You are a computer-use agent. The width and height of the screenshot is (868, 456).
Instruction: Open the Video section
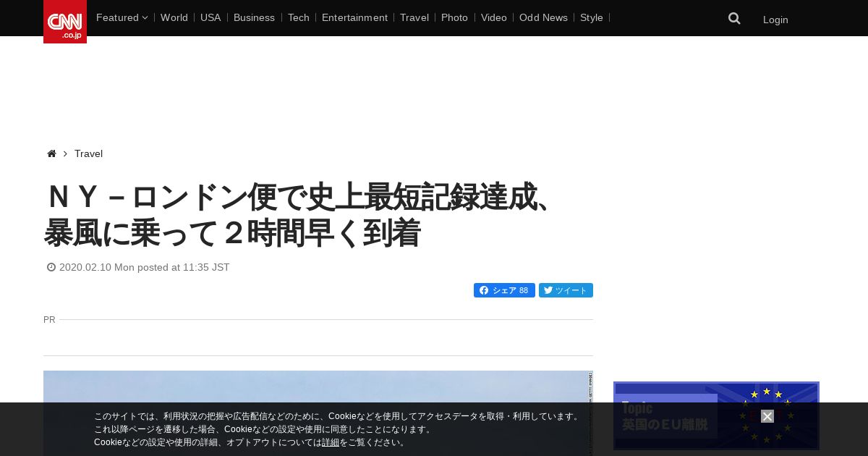494,17
